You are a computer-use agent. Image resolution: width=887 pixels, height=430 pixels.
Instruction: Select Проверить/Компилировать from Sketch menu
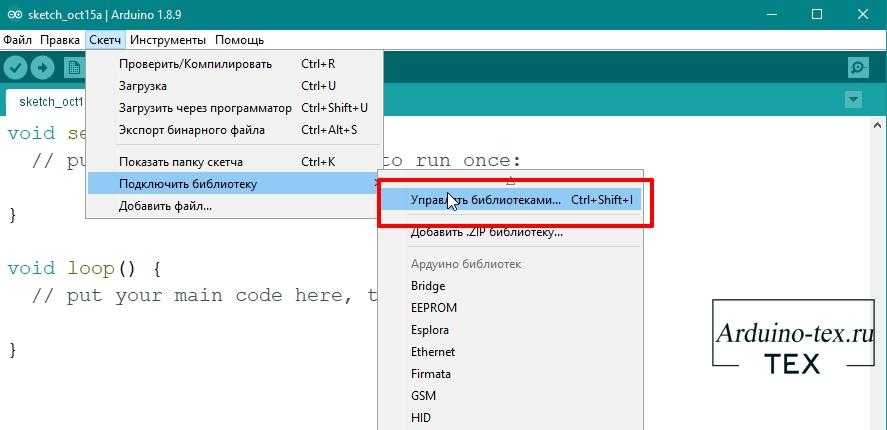coord(195,64)
